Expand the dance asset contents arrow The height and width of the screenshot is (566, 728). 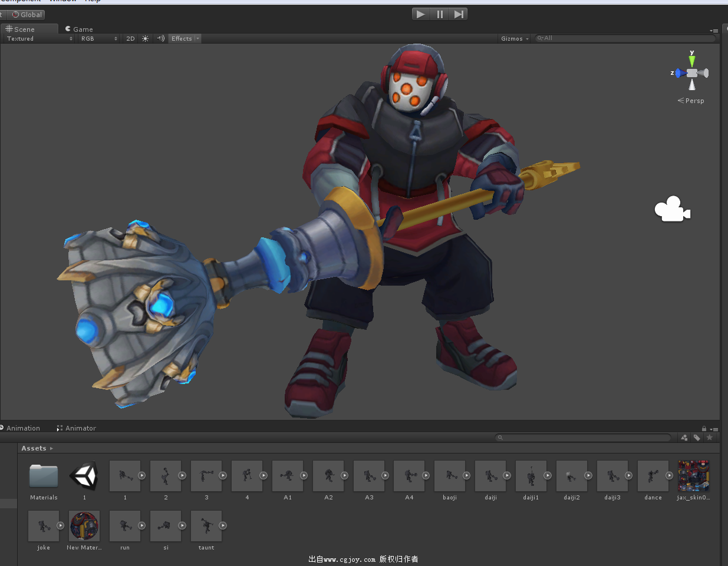[670, 475]
